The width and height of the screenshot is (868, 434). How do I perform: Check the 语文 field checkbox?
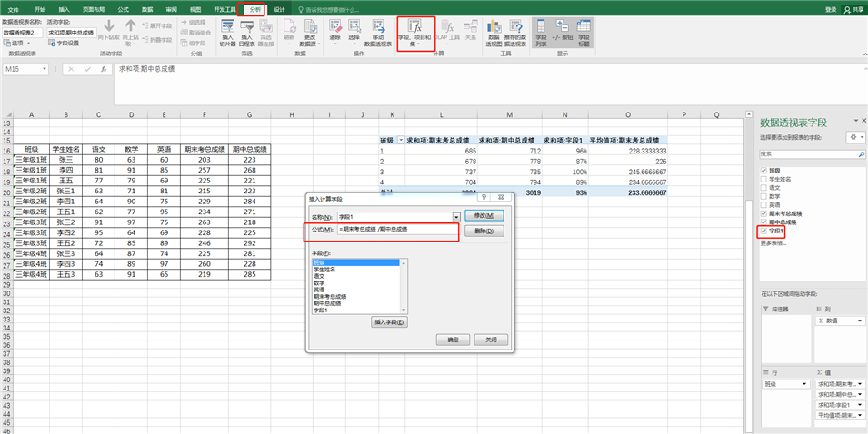pos(764,187)
